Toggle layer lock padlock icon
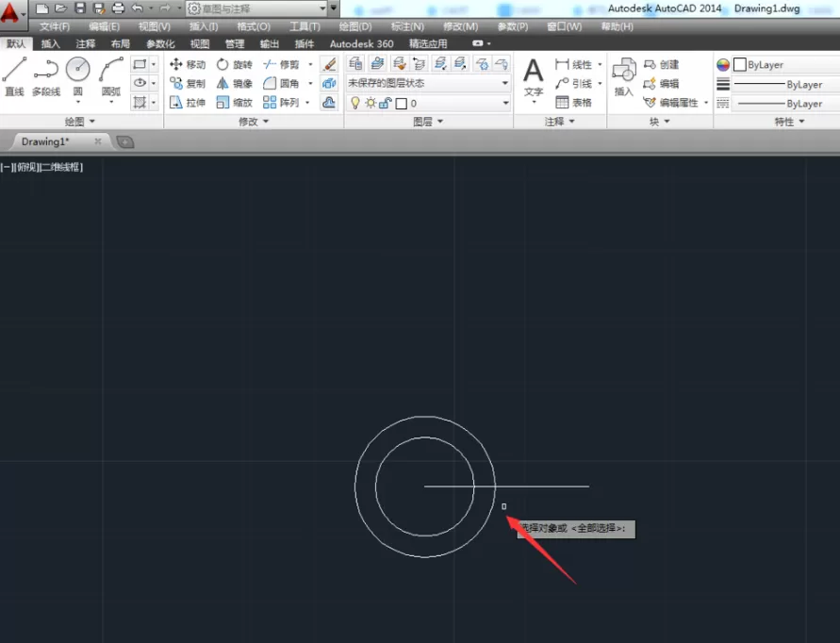Viewport: 840px width, 643px height. [386, 103]
